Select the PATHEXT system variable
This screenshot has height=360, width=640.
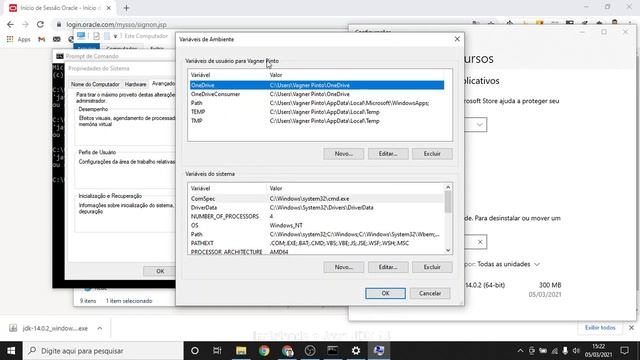[317, 243]
